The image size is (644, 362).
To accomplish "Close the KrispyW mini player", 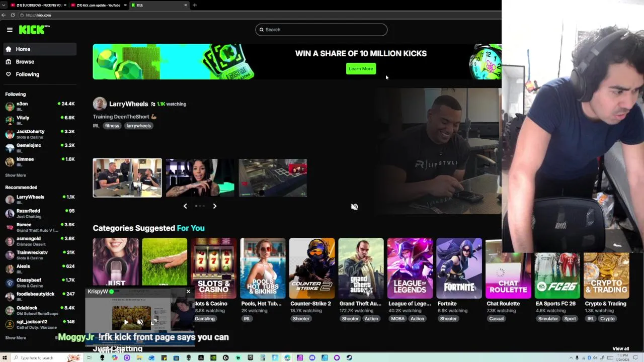I will point(188,292).
